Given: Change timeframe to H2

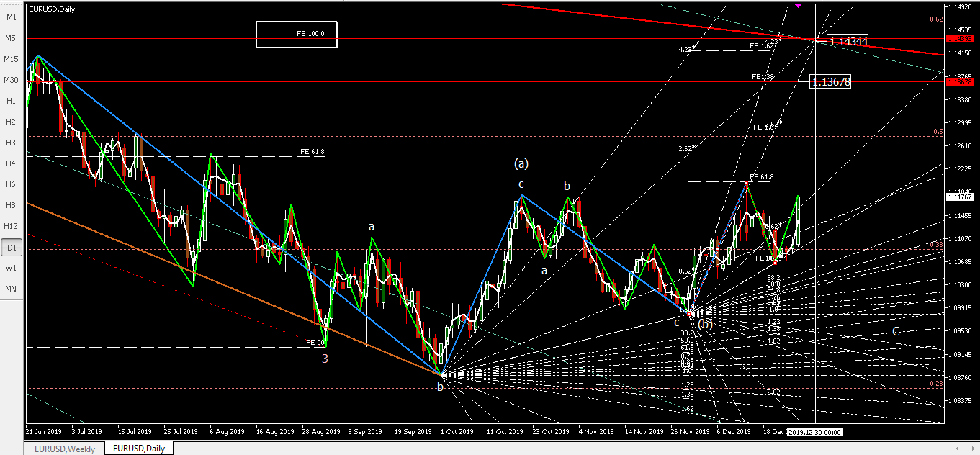Looking at the screenshot, I should 11,122.
